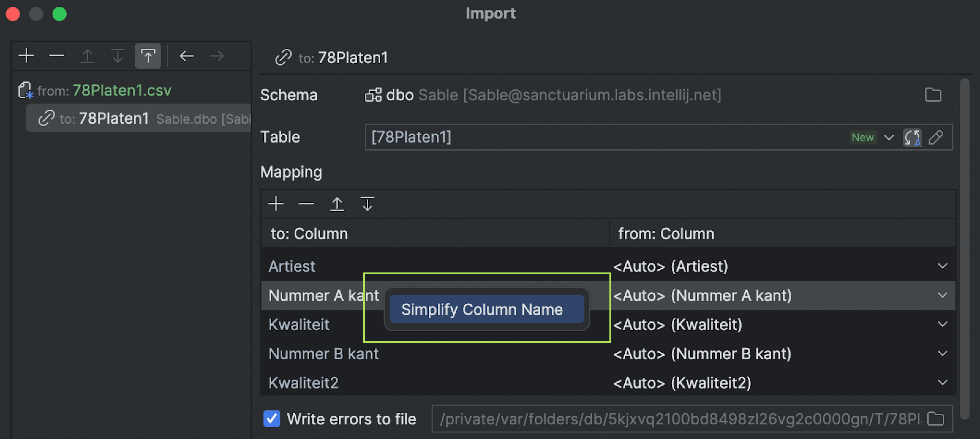Click the pencil edit icon for Table
The image size is (980, 439).
tap(936, 137)
